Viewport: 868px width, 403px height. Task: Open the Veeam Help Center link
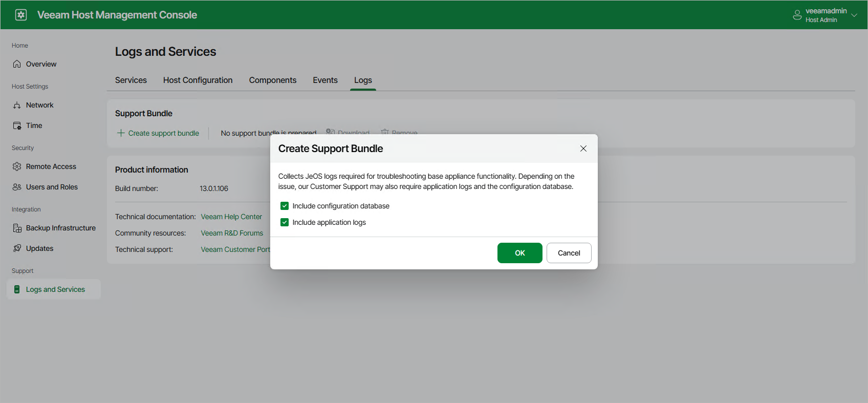[231, 217]
